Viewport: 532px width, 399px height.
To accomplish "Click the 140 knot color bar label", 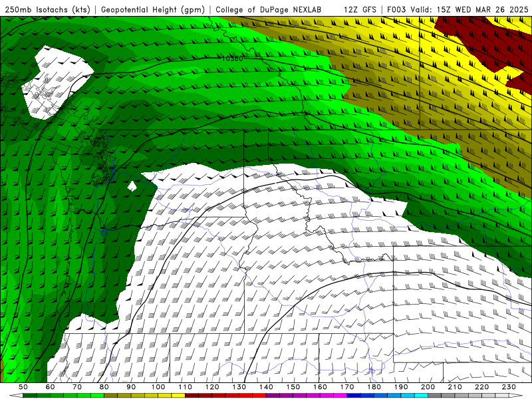I will (266, 387).
